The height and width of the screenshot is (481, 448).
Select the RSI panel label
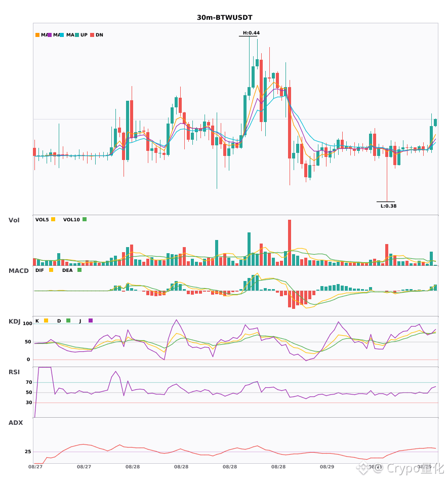(14, 372)
